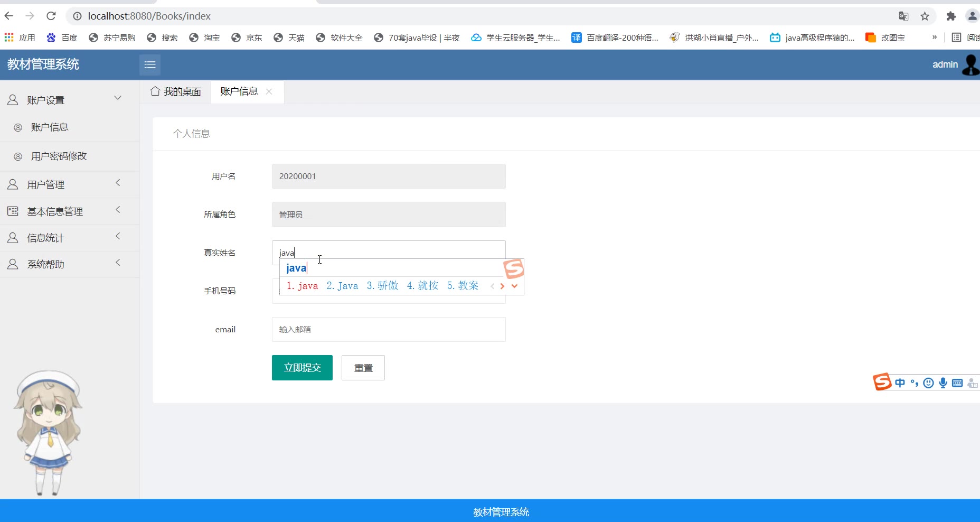This screenshot has height=522, width=980.
Task: Click the browser forward arrow
Action: click(30, 16)
